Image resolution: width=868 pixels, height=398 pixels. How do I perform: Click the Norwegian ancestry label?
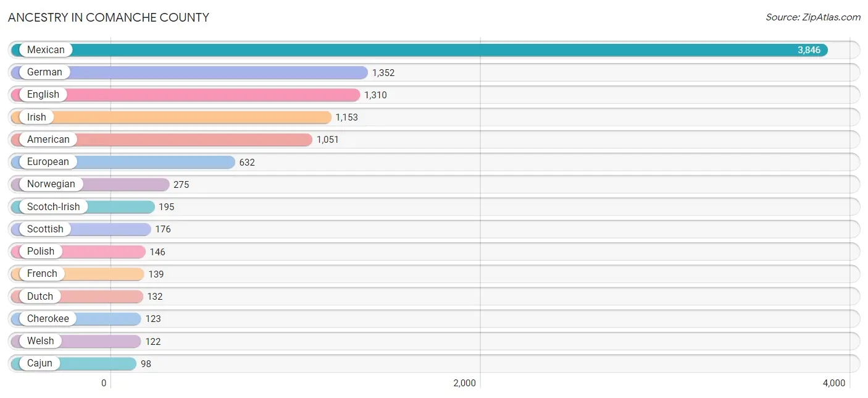51,184
